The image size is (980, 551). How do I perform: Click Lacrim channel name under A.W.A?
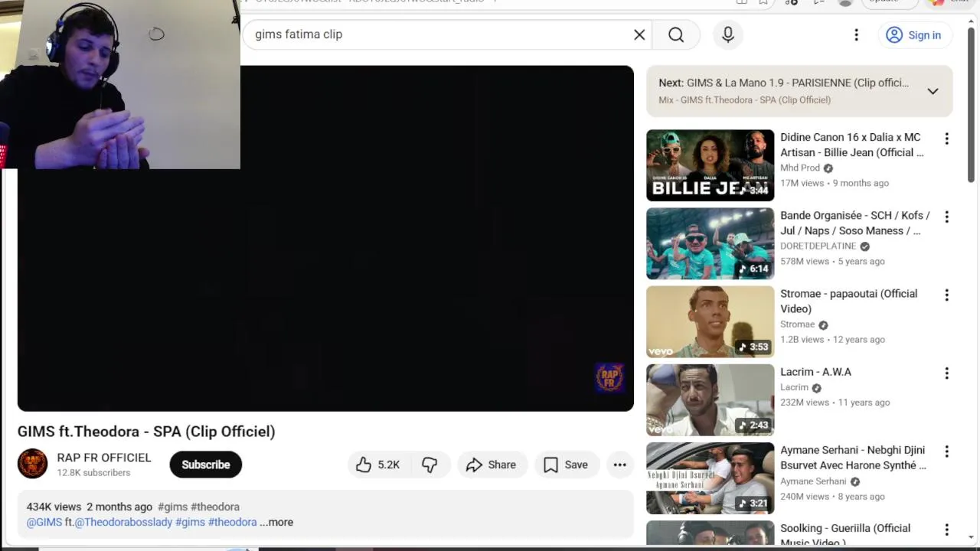[x=794, y=387]
